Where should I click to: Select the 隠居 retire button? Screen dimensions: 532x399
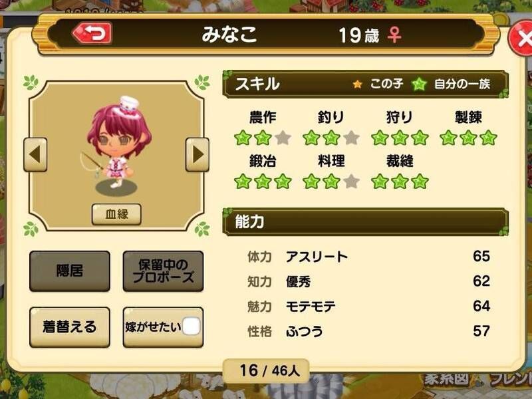[x=70, y=271]
